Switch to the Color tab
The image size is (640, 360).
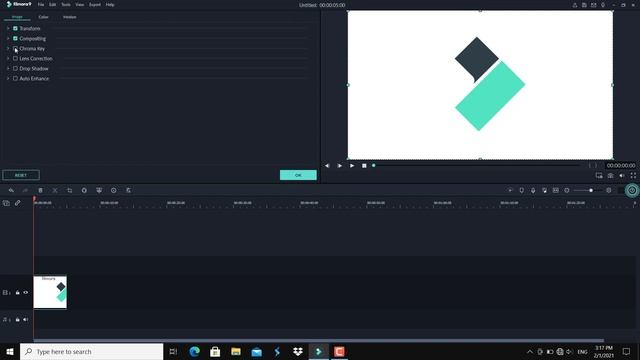click(x=43, y=17)
